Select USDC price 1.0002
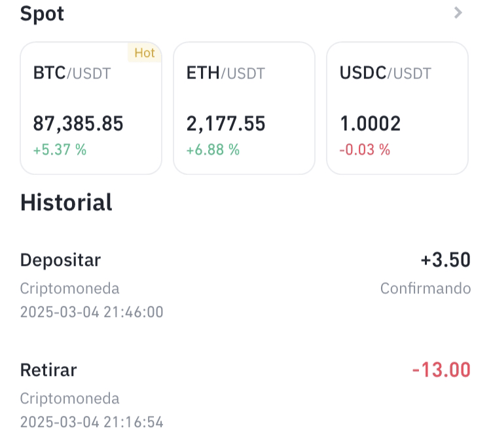The height and width of the screenshot is (448, 491). [x=370, y=123]
